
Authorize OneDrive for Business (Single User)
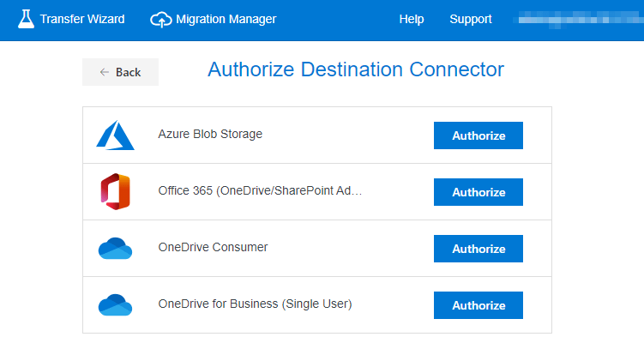478,305
